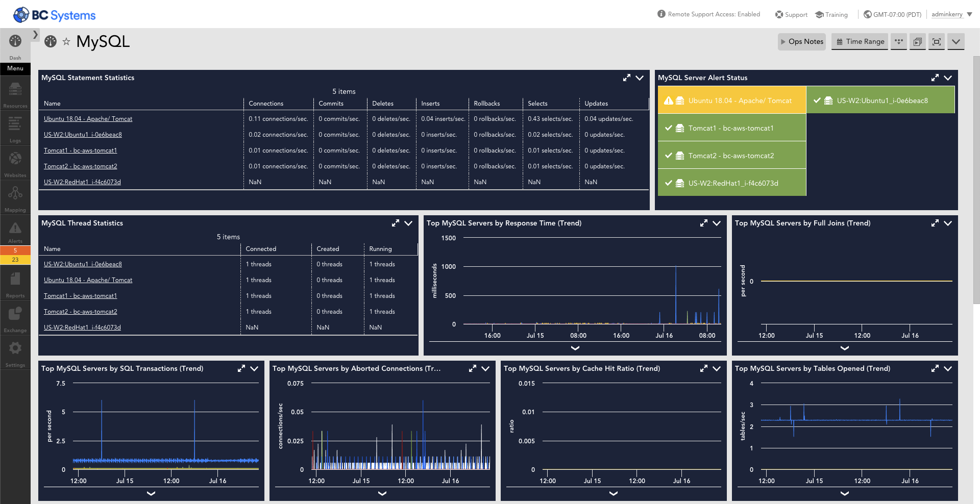Screen dimensions: 980x504
Task: Open the adminkerry user menu
Action: 952,14
